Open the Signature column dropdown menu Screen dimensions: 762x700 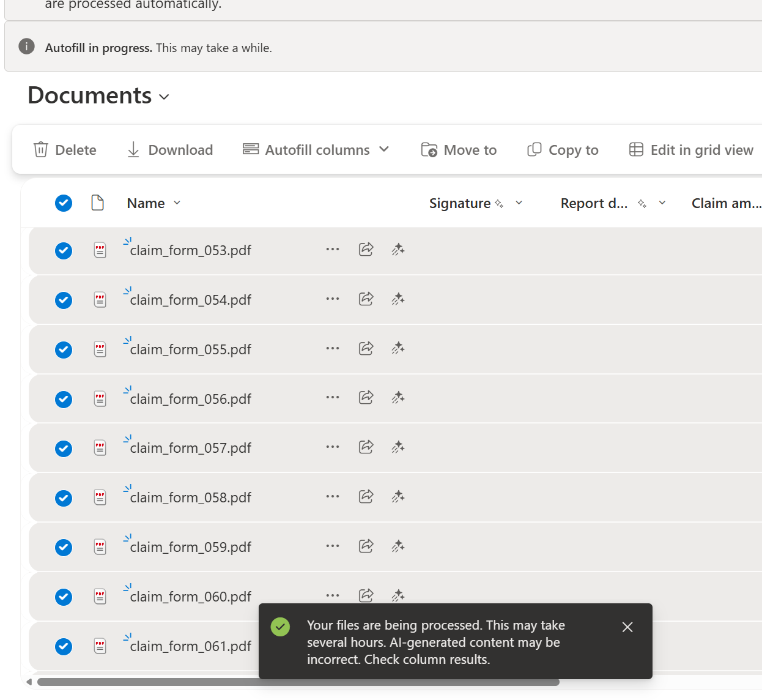click(x=519, y=203)
